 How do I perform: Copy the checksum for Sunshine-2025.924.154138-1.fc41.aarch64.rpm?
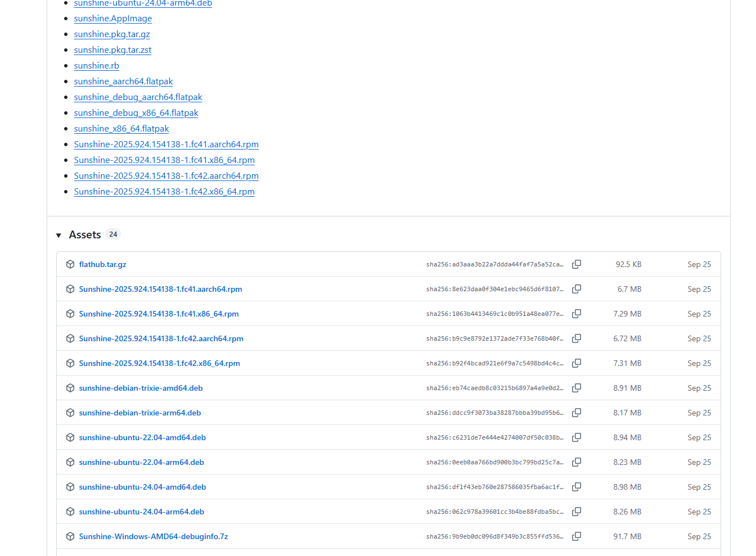click(577, 289)
